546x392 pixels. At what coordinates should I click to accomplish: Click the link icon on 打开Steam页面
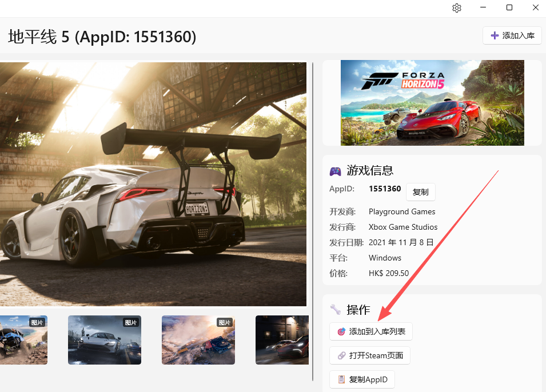(x=341, y=355)
